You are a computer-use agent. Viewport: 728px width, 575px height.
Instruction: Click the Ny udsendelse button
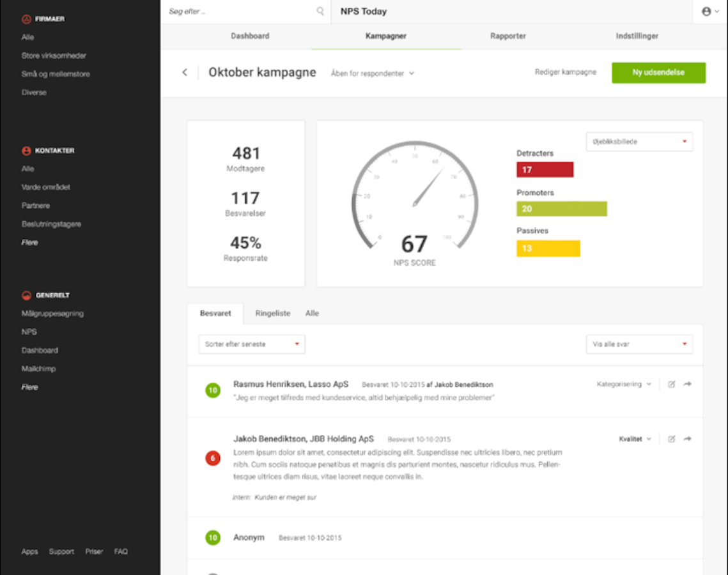[658, 73]
